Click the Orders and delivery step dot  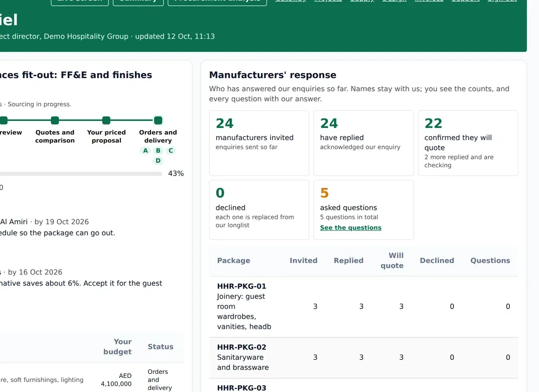coord(158,120)
